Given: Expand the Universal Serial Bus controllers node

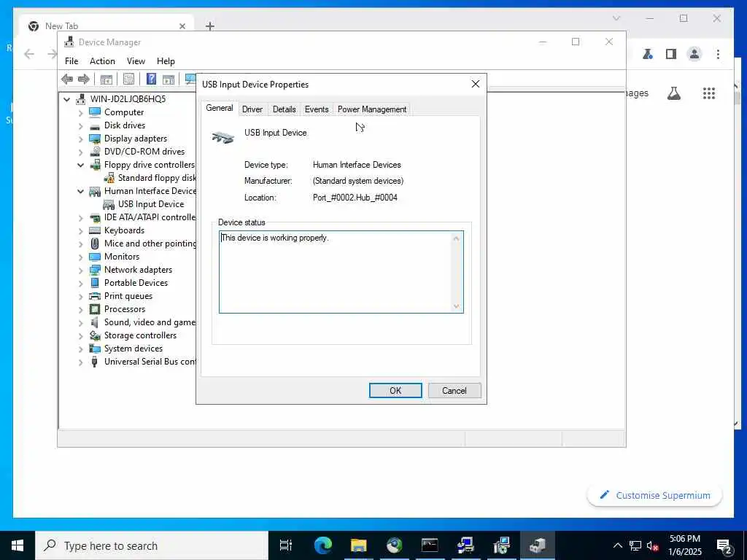Looking at the screenshot, I should [80, 362].
